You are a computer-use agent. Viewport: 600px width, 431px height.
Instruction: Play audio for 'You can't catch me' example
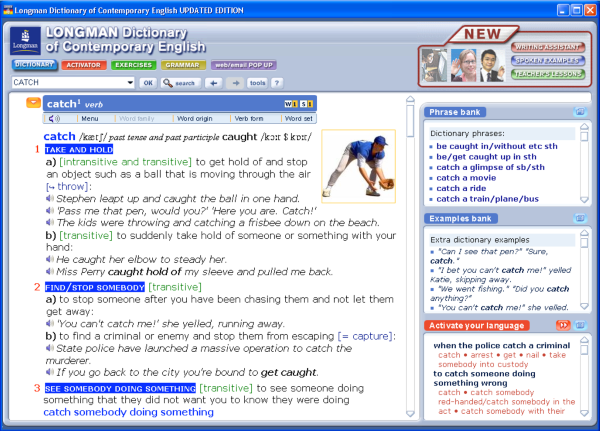click(50, 323)
